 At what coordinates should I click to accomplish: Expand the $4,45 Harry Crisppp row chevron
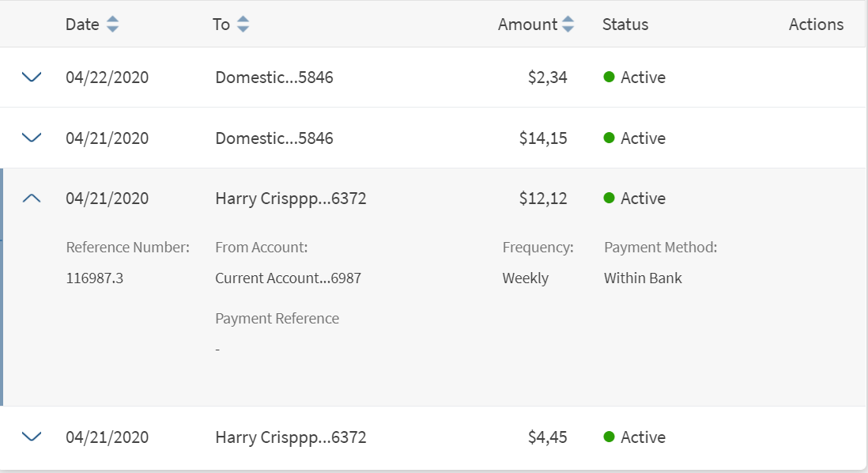coord(32,437)
